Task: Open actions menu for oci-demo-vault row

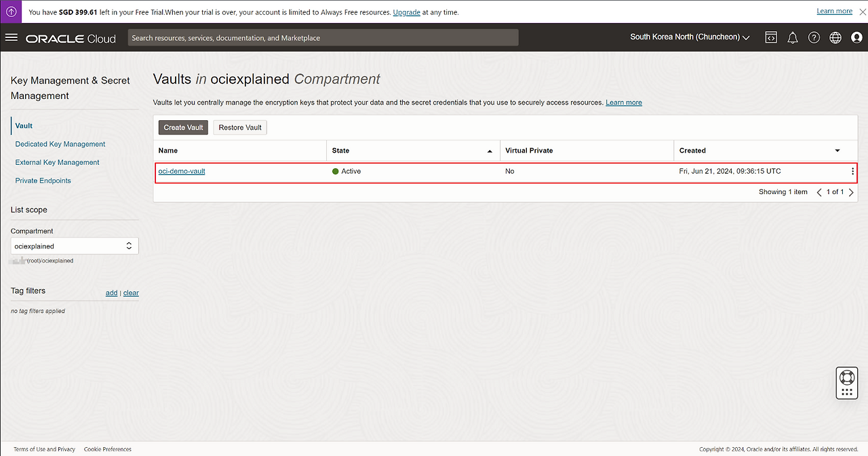Action: click(852, 172)
